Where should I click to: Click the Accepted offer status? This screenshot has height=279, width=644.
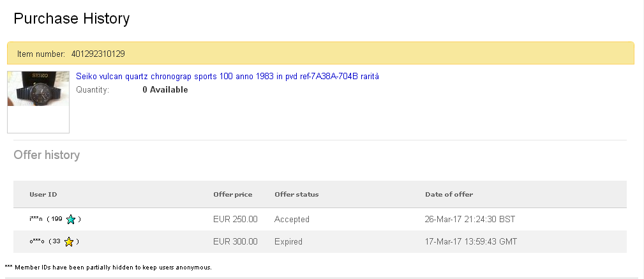pyautogui.click(x=292, y=220)
